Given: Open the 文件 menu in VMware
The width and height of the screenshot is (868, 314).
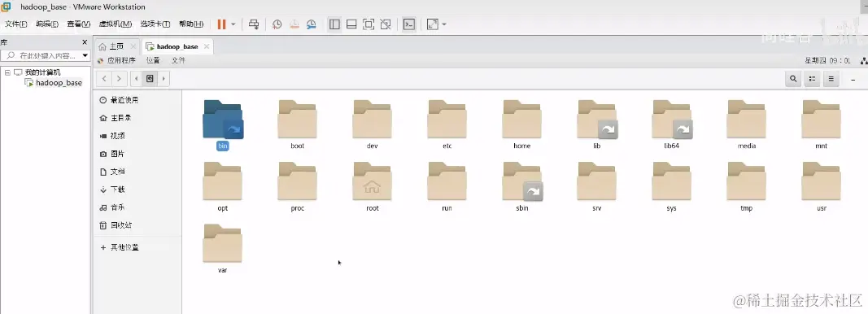Looking at the screenshot, I should (x=16, y=24).
